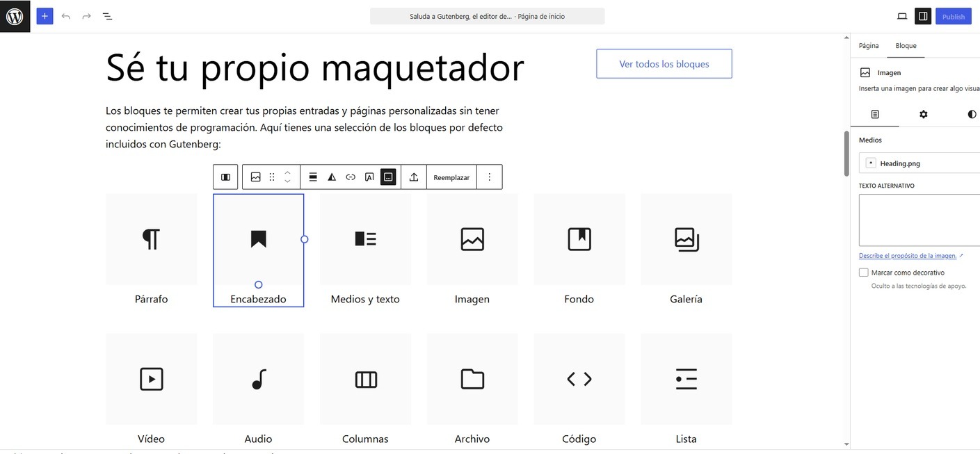980x454 pixels.
Task: Open the block styles half-circle tab
Action: pos(972,114)
